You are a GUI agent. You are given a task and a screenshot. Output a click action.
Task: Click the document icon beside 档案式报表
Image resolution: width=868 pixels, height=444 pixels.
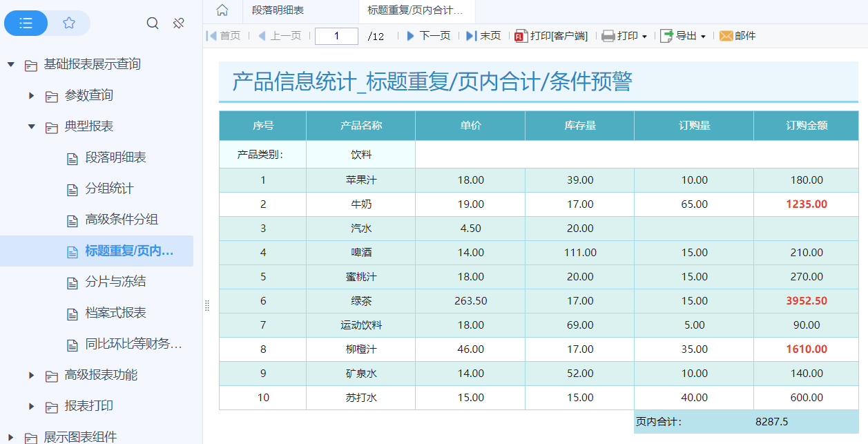click(73, 313)
